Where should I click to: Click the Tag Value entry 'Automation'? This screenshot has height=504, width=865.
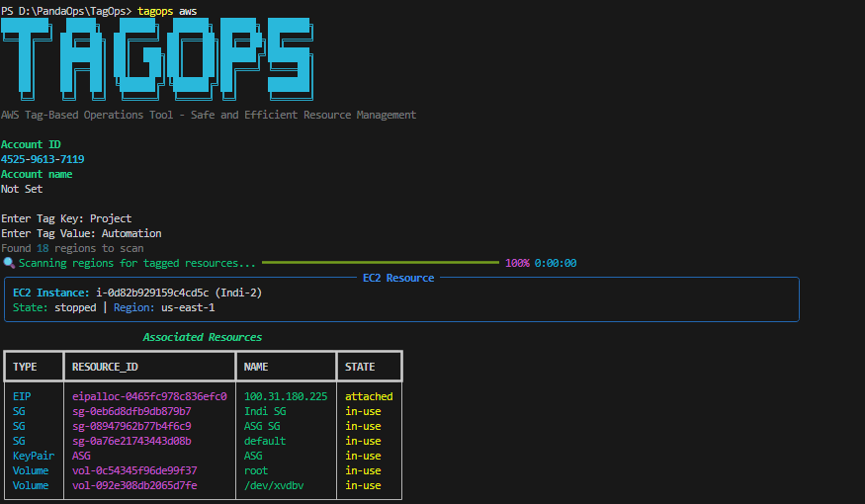pos(131,233)
